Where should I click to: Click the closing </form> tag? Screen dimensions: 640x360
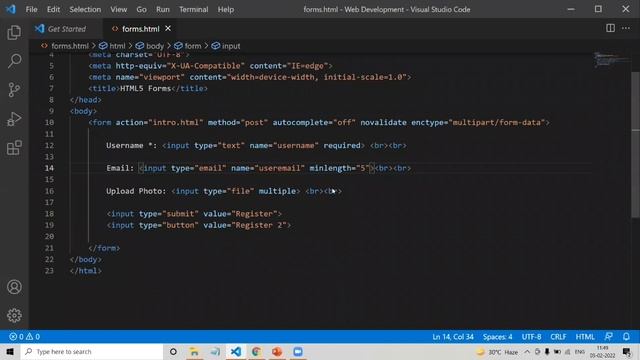tap(104, 248)
